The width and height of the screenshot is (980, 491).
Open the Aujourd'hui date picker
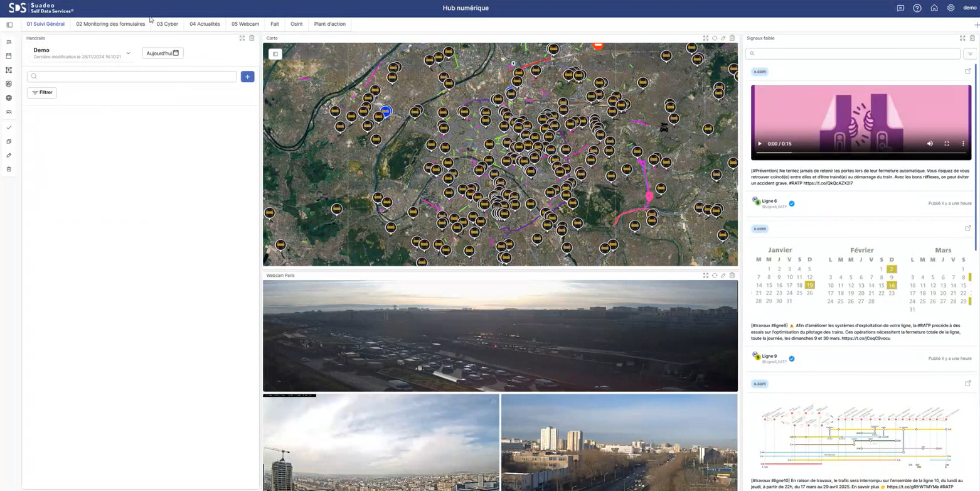[x=162, y=53]
